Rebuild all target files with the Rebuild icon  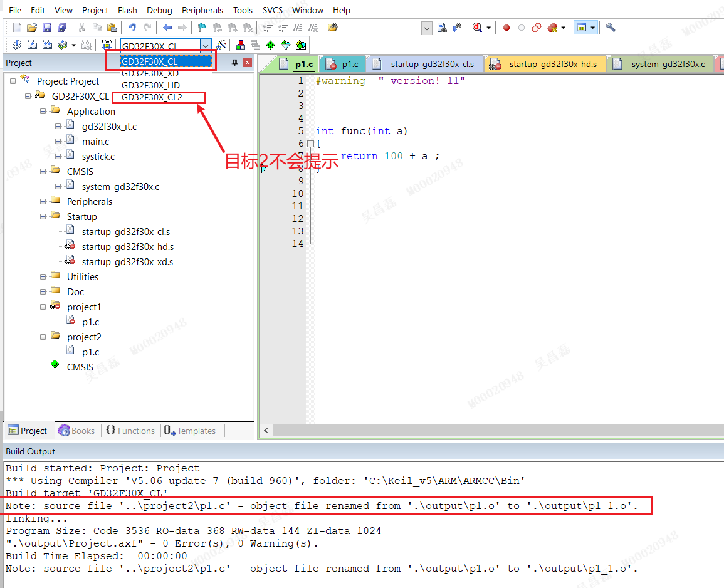pos(47,45)
